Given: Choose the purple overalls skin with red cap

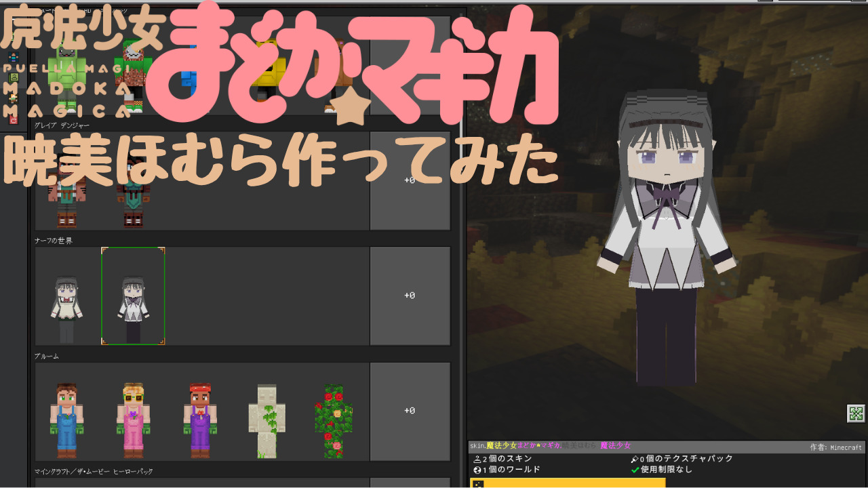Looking at the screenshot, I should [x=199, y=421].
